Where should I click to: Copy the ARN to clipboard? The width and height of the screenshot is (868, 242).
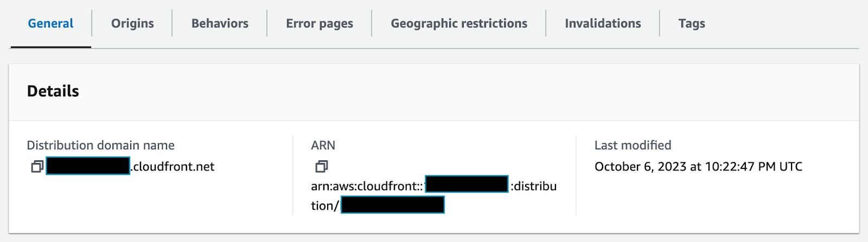(x=322, y=166)
